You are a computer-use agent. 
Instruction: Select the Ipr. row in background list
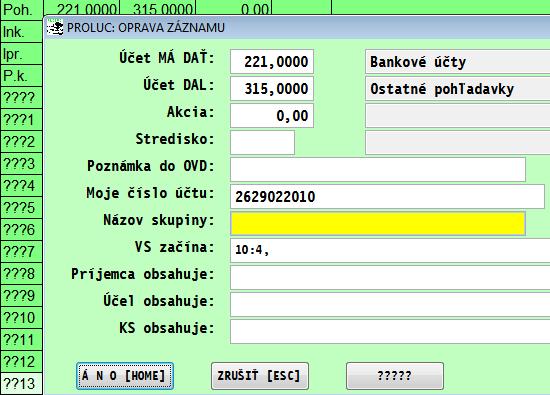tap(21, 54)
